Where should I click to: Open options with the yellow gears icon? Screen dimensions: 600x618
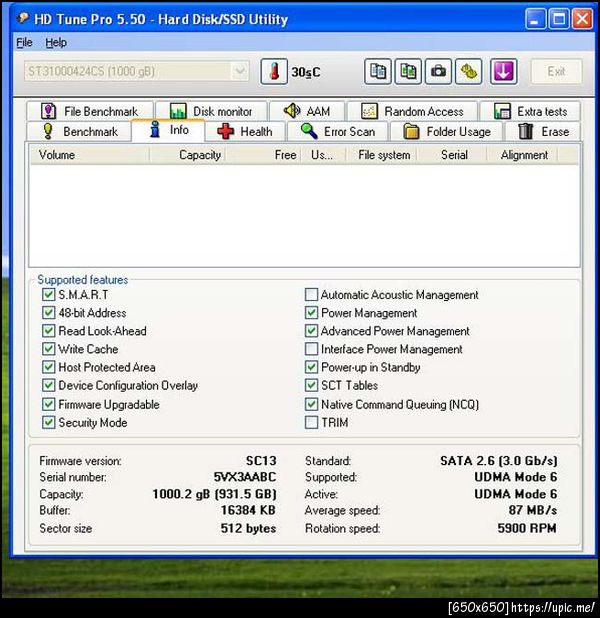pyautogui.click(x=468, y=71)
